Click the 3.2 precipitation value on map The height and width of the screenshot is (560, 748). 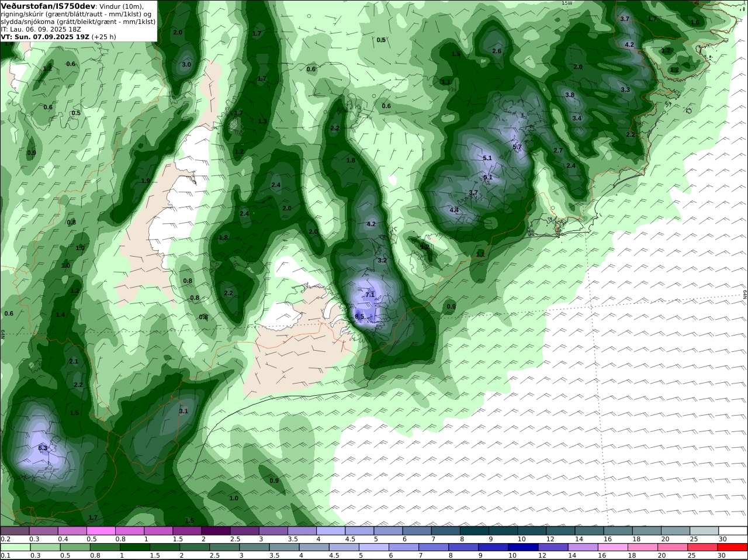tap(382, 261)
